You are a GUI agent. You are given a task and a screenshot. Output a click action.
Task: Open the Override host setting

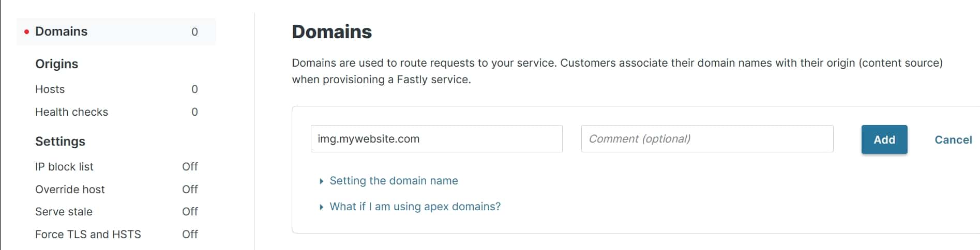(70, 190)
